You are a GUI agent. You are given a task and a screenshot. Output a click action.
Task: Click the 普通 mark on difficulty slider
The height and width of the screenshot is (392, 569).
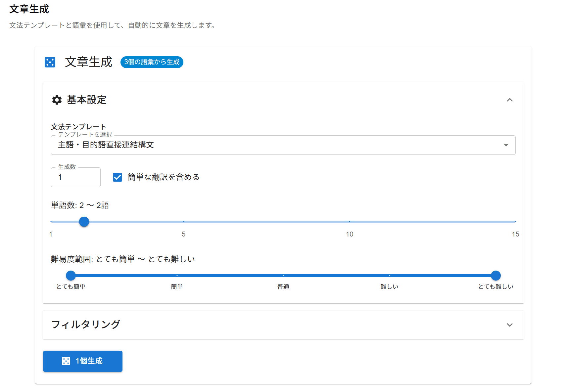(x=283, y=276)
